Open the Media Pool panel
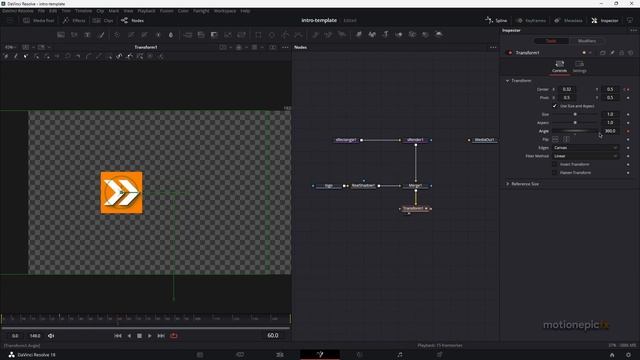640x360 pixels. pyautogui.click(x=39, y=20)
